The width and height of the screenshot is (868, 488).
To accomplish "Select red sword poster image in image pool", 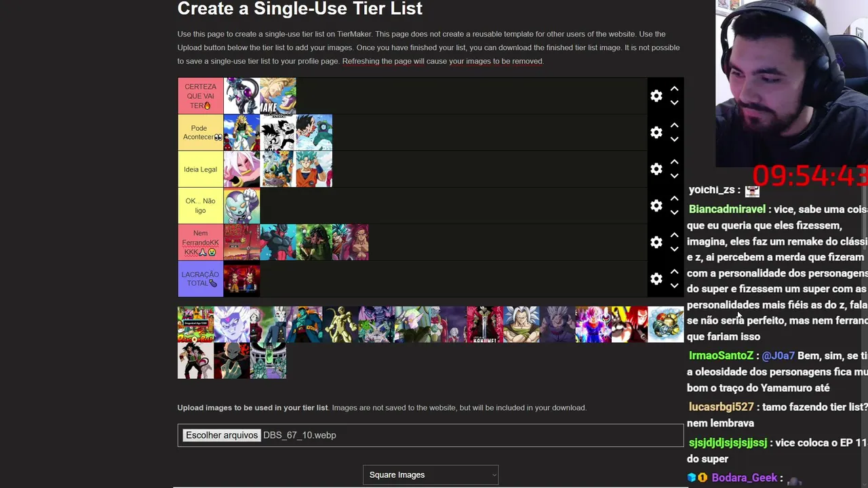I will [485, 325].
